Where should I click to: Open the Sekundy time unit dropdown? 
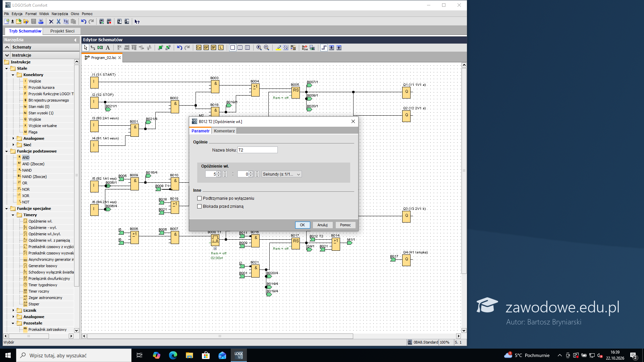(281, 174)
